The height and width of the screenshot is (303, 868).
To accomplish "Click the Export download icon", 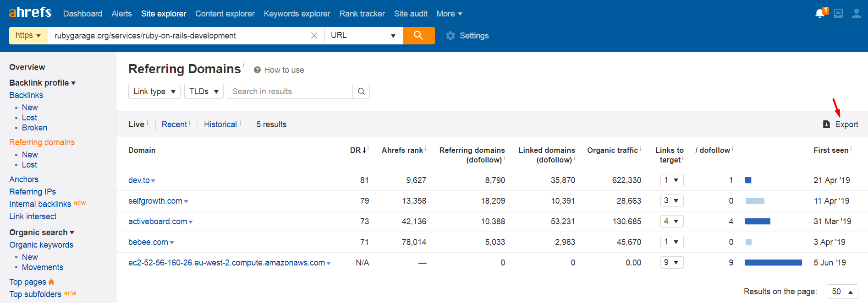I will click(826, 124).
